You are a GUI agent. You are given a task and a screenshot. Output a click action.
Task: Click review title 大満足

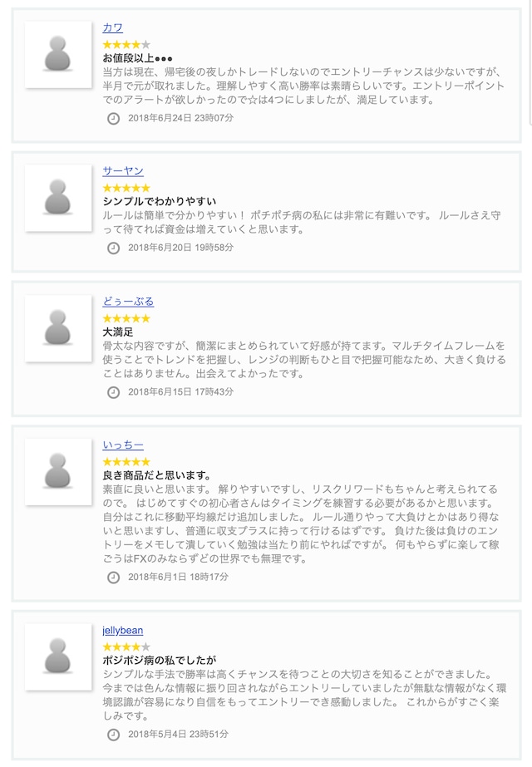118,332
